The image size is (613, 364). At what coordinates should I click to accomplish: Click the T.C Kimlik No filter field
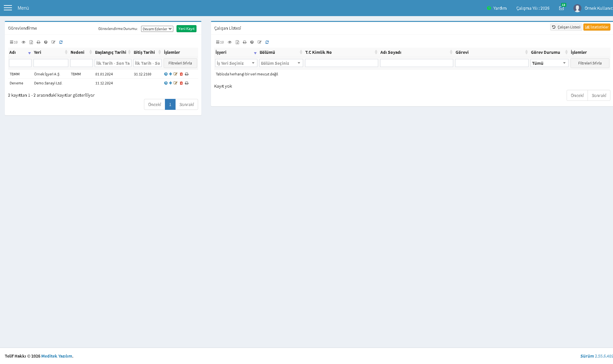point(341,63)
